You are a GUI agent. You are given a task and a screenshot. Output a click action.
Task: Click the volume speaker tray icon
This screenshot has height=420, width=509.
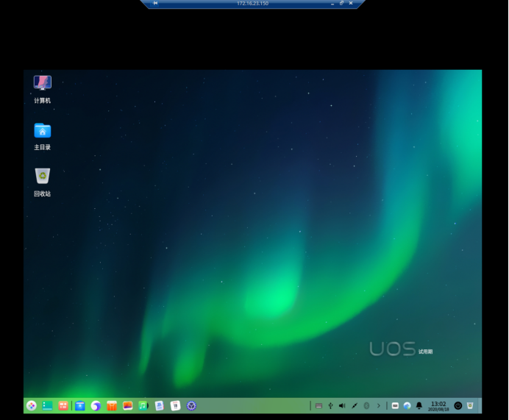342,406
